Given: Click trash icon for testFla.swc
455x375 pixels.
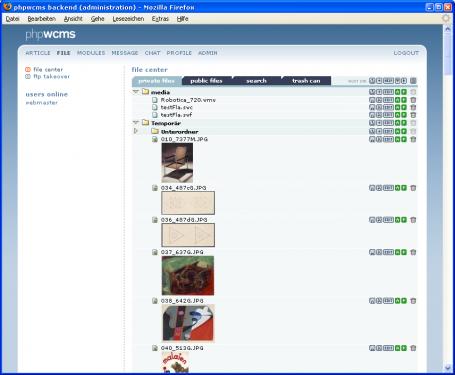Looking at the screenshot, I should tap(413, 107).
